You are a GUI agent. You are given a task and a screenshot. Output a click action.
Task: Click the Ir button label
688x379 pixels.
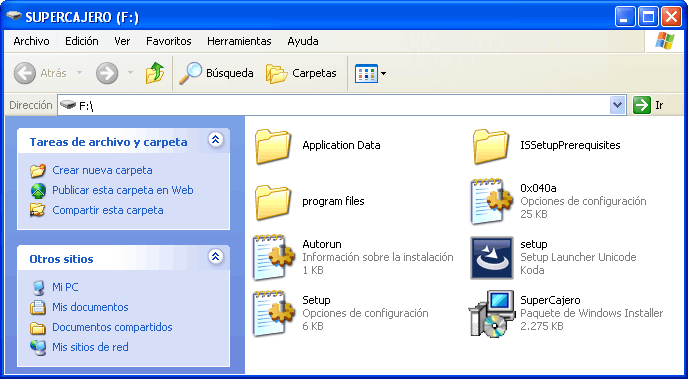click(x=659, y=105)
